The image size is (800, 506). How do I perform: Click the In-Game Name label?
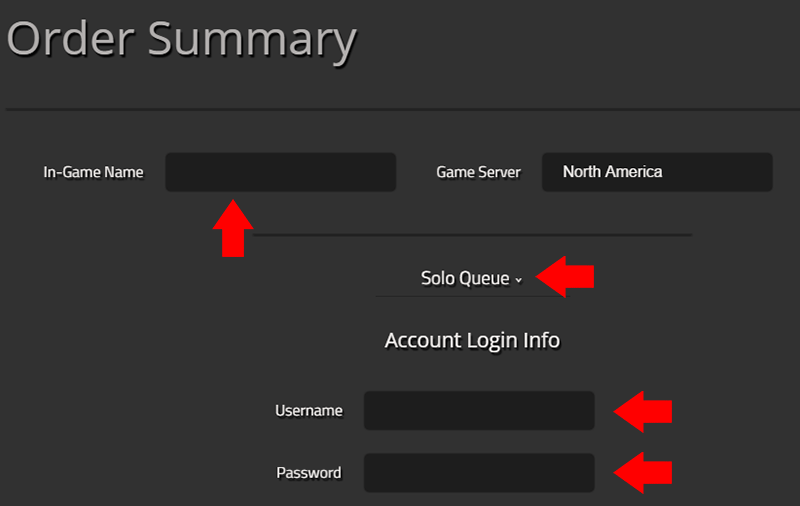tap(93, 172)
